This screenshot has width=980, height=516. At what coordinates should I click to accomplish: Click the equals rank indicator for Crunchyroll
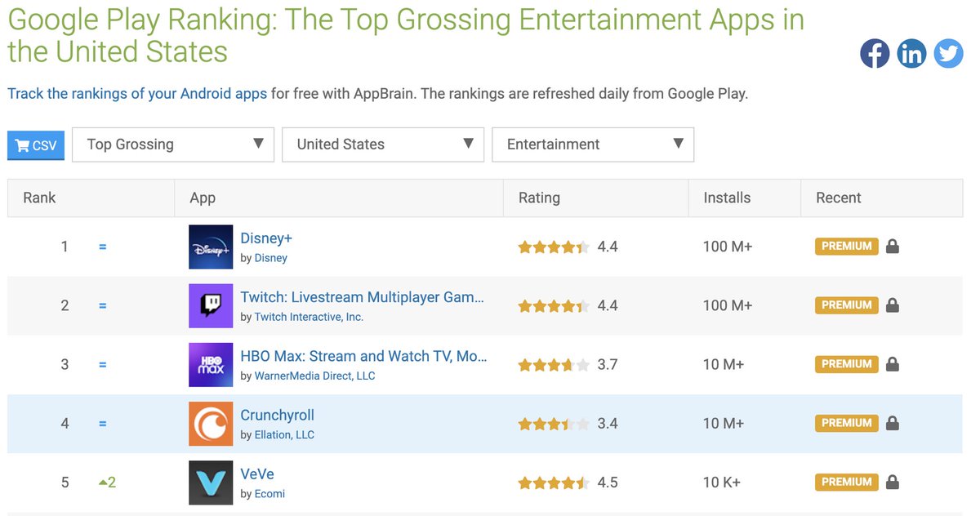tap(103, 424)
